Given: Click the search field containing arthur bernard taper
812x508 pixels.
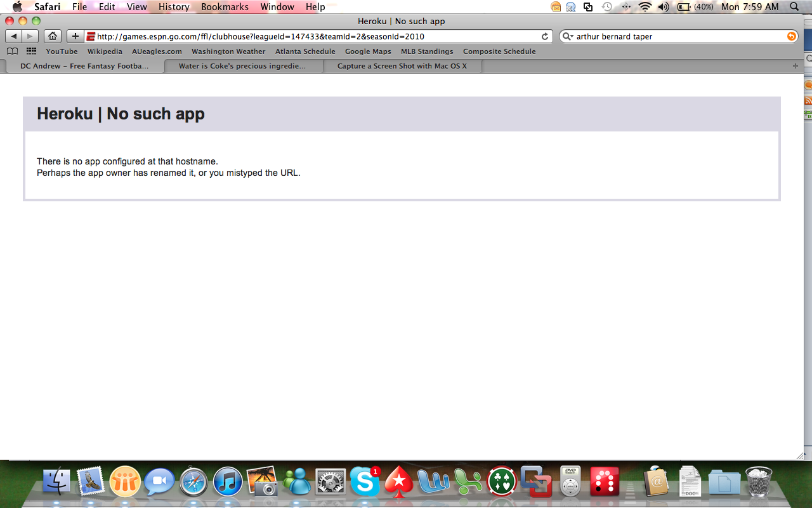Looking at the screenshot, I should pos(679,37).
